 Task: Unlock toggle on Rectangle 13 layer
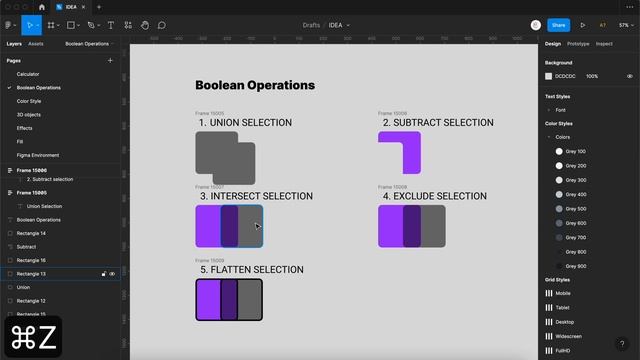104,274
